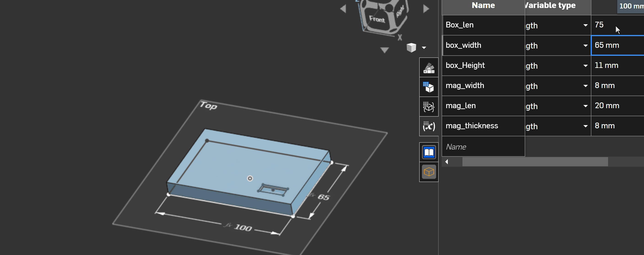The width and height of the screenshot is (644, 255).
Task: Open the Items/bodies list panel
Action: tap(429, 87)
